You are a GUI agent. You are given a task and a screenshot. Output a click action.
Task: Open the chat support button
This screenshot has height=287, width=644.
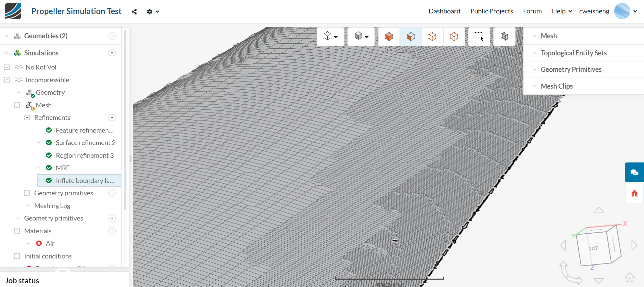pyautogui.click(x=634, y=172)
